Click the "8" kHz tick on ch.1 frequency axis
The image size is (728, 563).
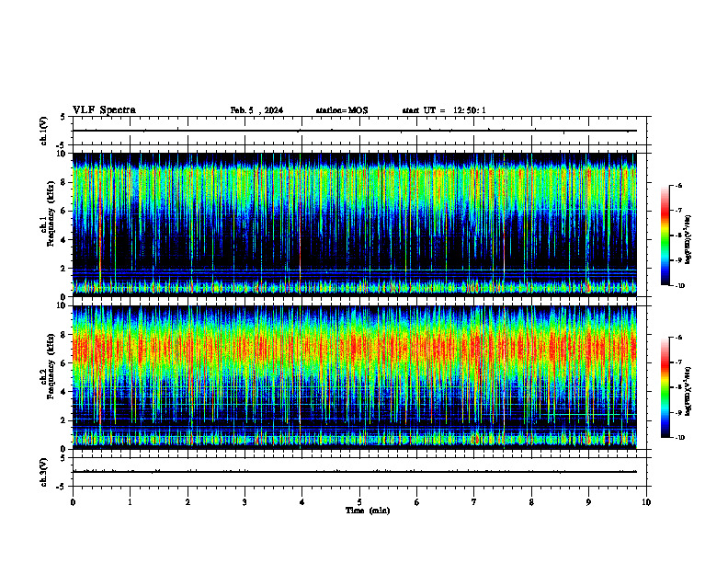point(65,182)
